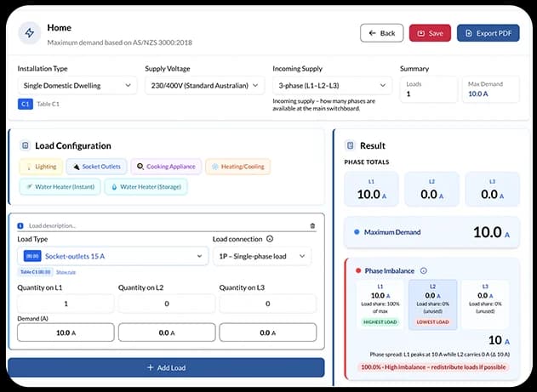Click the L3 imbalance card showing unused
The image size is (537, 392).
pyautogui.click(x=485, y=304)
